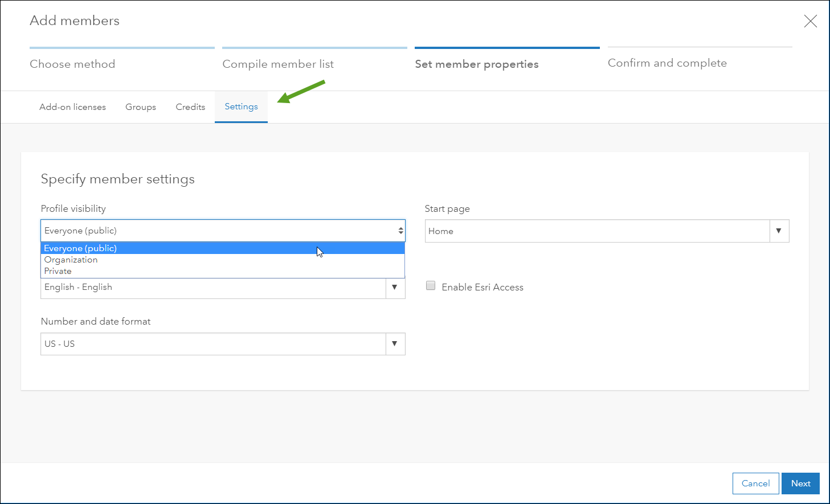Click the Next button
Image resolution: width=830 pixels, height=504 pixels.
tap(800, 483)
